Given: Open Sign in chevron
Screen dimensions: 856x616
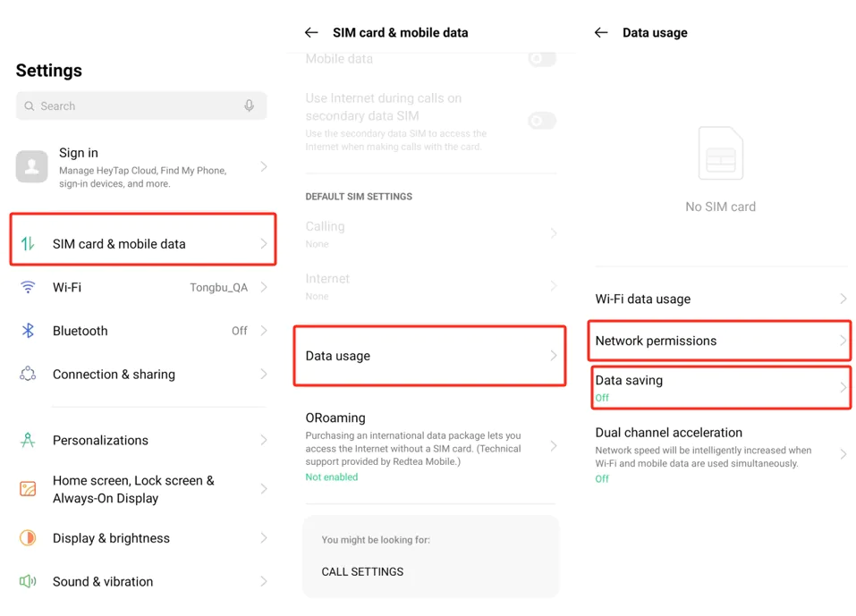Looking at the screenshot, I should click(x=264, y=166).
